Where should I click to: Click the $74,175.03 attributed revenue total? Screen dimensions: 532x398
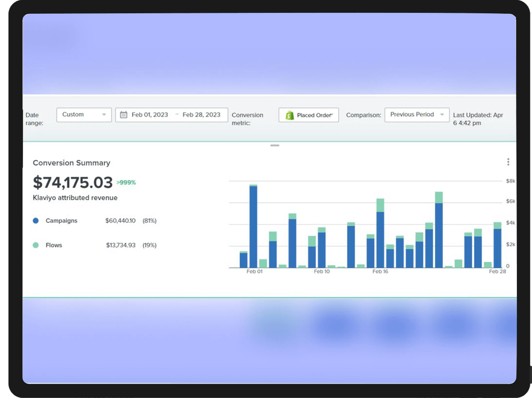pyautogui.click(x=73, y=183)
